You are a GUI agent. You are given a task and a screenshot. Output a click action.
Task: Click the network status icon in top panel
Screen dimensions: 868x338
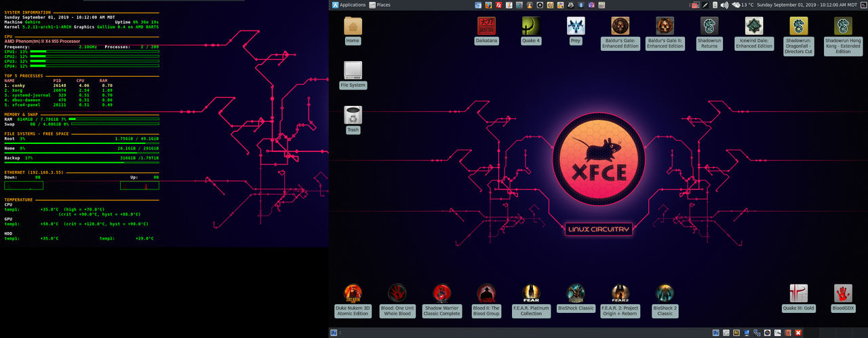click(x=695, y=5)
